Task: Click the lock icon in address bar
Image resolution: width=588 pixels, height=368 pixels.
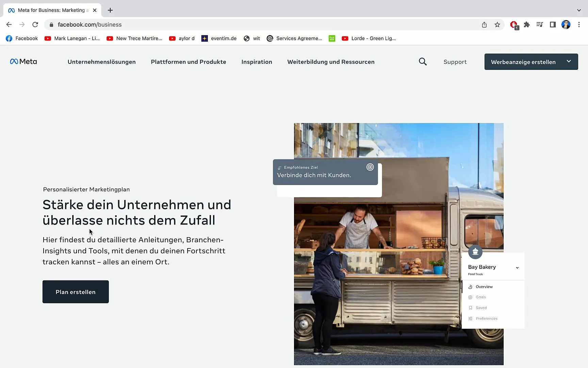Action: 51,25
